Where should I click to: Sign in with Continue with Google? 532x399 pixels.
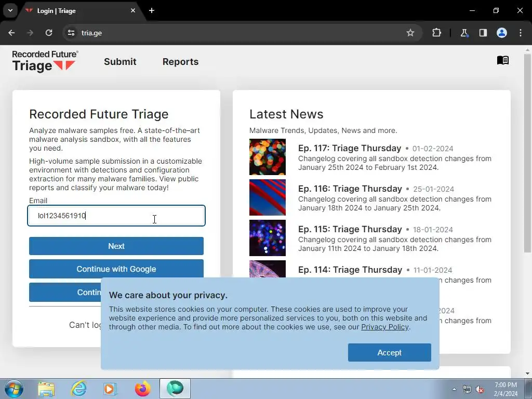116,269
